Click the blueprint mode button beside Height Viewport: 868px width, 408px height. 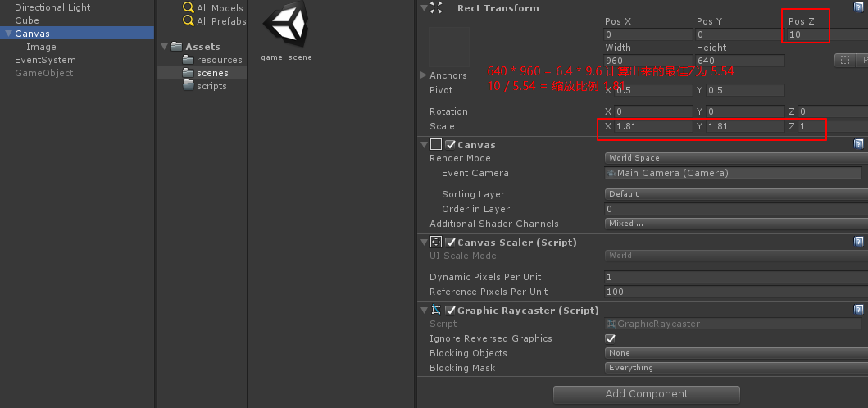pos(843,60)
